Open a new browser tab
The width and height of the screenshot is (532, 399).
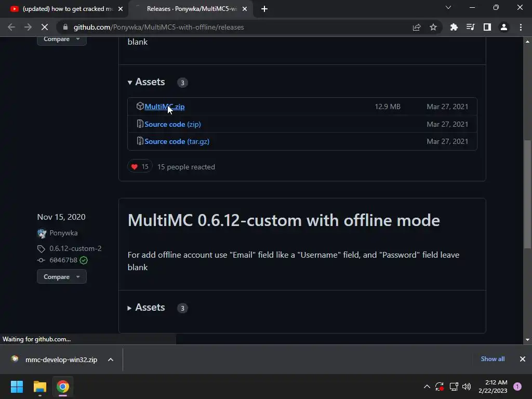264,9
